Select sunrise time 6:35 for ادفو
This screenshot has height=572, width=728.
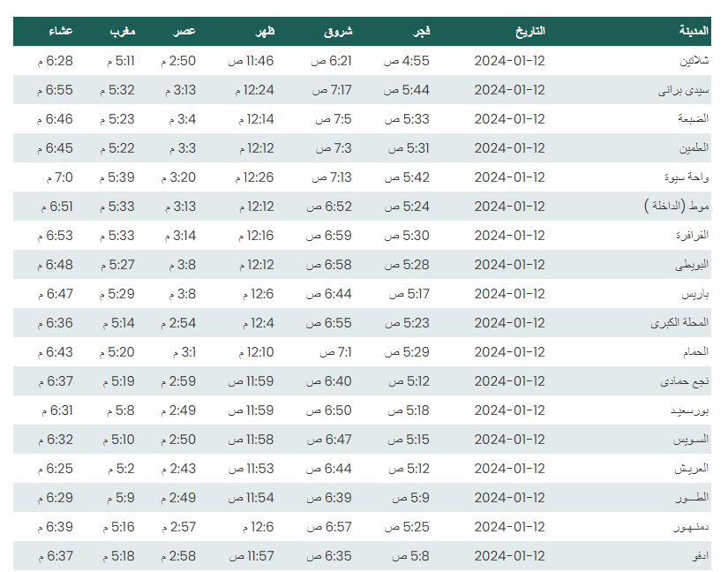tap(329, 556)
